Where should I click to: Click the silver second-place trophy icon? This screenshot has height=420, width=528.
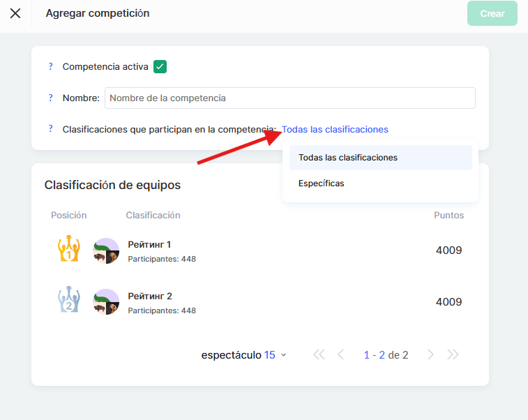(68, 301)
